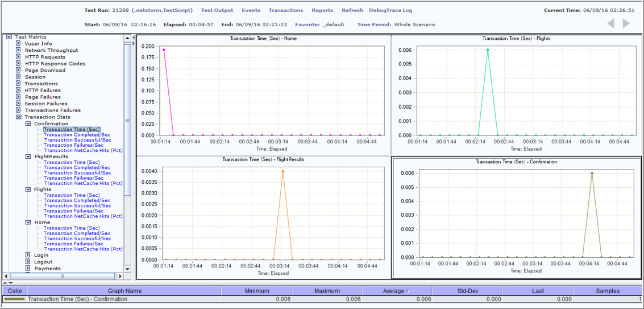Select Transaction Time (Sec) - Confirmation table row
Viewport: 644px width, 309px height.
click(322, 299)
